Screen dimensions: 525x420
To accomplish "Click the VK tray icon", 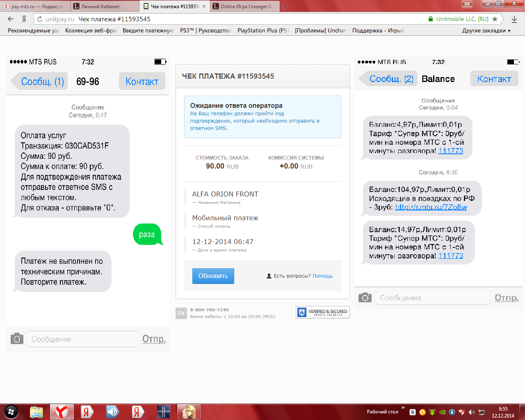I will point(413,412).
